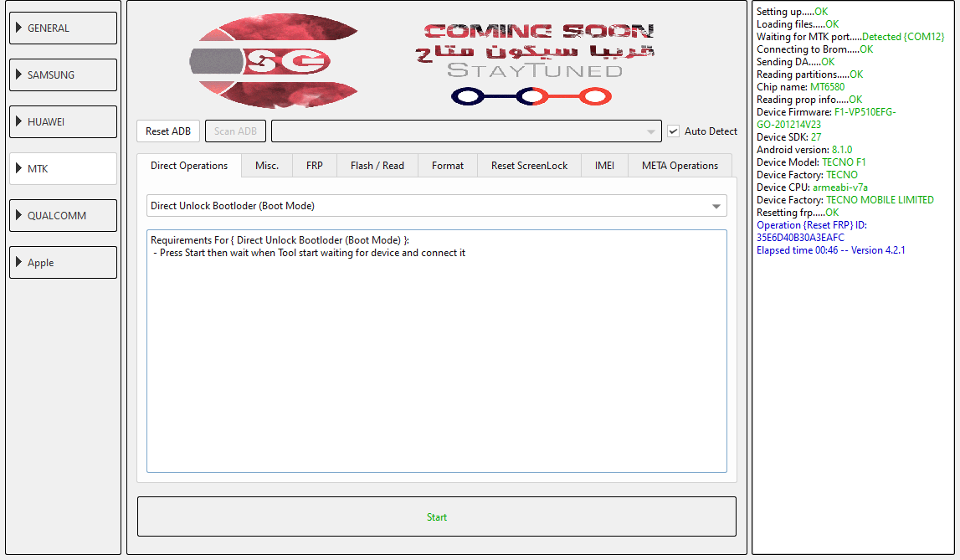Viewport: 960px width, 560px height.
Task: Expand the GENERAL sidebar section
Action: [x=63, y=28]
